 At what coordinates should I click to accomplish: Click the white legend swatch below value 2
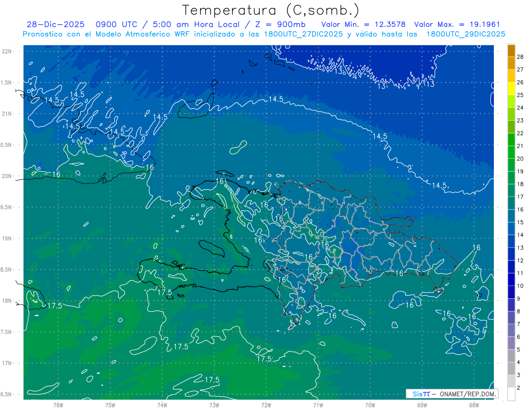point(511,394)
